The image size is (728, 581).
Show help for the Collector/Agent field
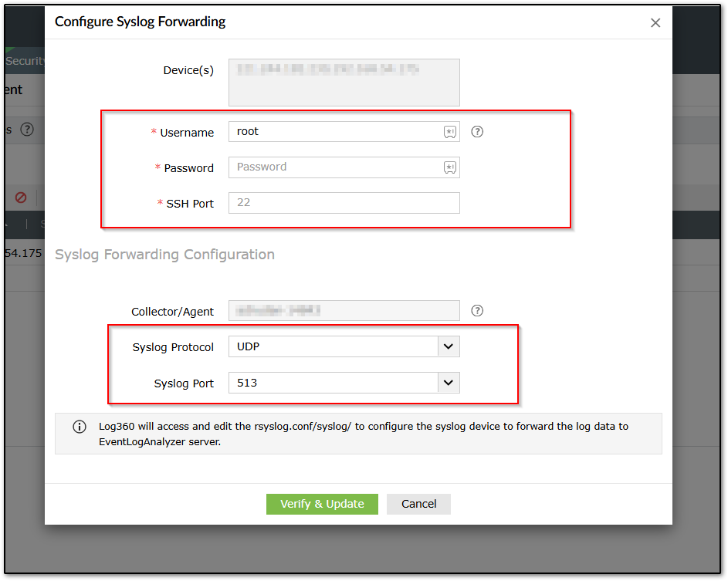click(477, 311)
